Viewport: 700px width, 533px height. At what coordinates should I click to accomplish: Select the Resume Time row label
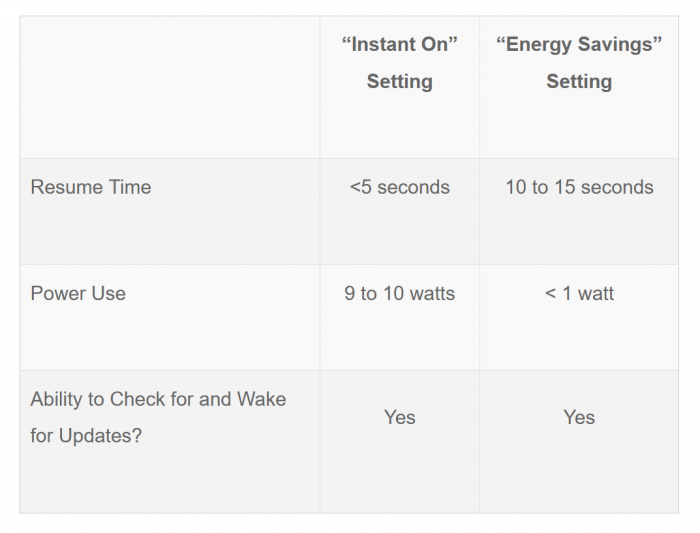[x=91, y=187]
